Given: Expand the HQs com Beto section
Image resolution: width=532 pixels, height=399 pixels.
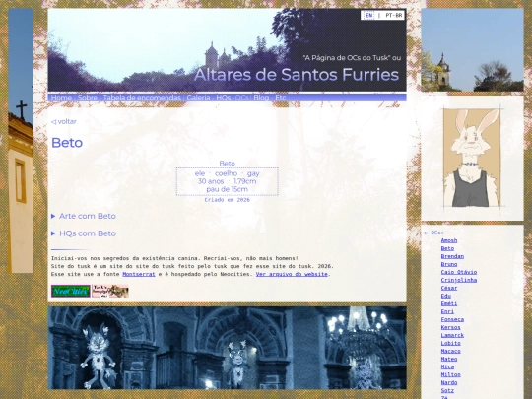Looking at the screenshot, I should [84, 233].
